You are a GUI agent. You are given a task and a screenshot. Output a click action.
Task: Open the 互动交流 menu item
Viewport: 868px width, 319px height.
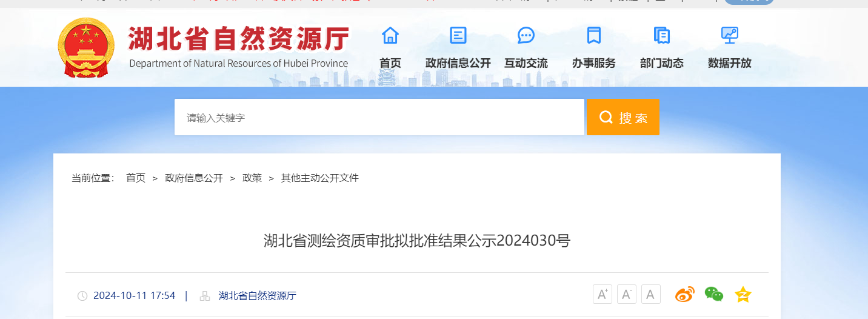pos(526,63)
